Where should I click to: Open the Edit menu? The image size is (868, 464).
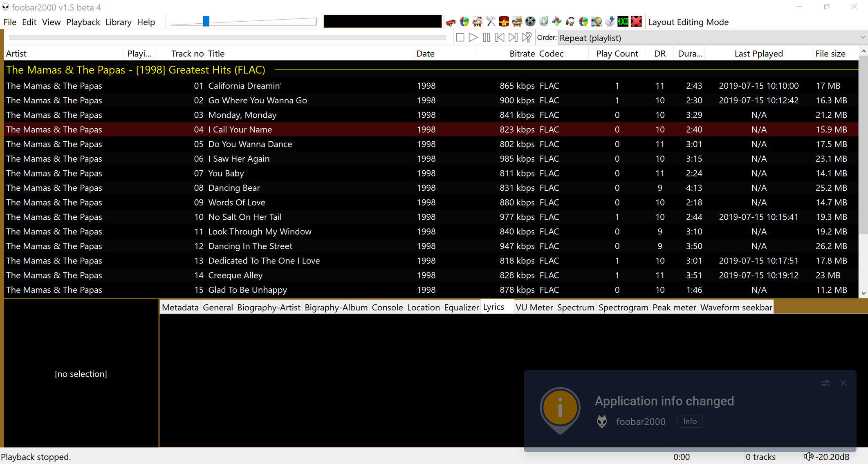[29, 22]
